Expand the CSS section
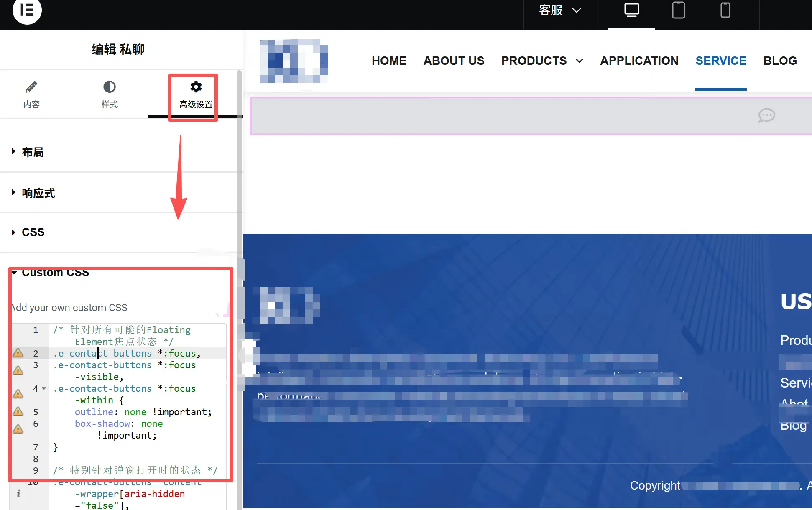812x510 pixels. point(33,232)
